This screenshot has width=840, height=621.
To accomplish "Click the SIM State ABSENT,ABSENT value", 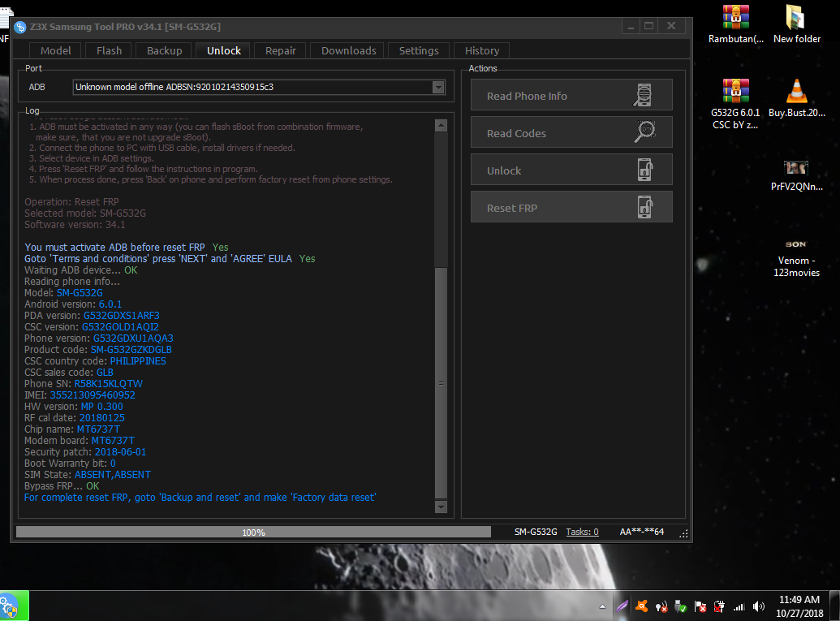I will click(x=113, y=475).
